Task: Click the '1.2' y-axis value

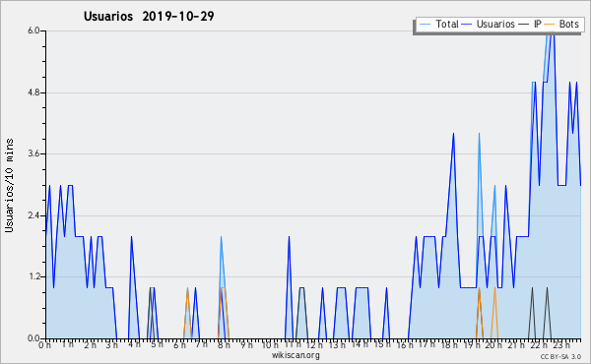Action: coord(33,277)
